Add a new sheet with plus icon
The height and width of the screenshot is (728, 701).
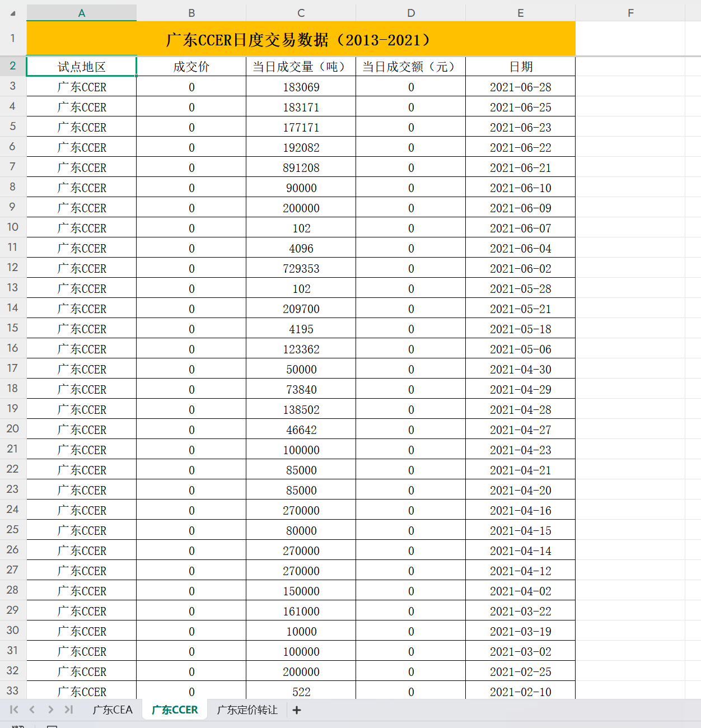(297, 710)
